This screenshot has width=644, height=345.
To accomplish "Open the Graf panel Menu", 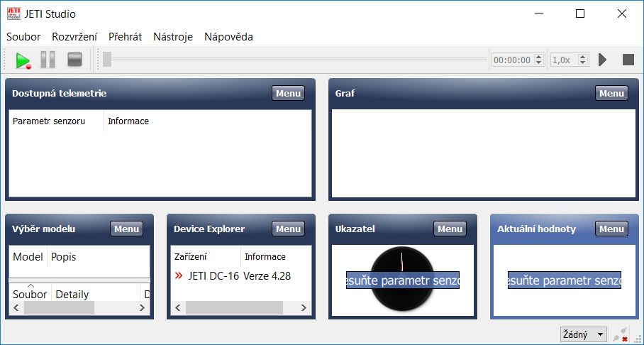I will (611, 93).
